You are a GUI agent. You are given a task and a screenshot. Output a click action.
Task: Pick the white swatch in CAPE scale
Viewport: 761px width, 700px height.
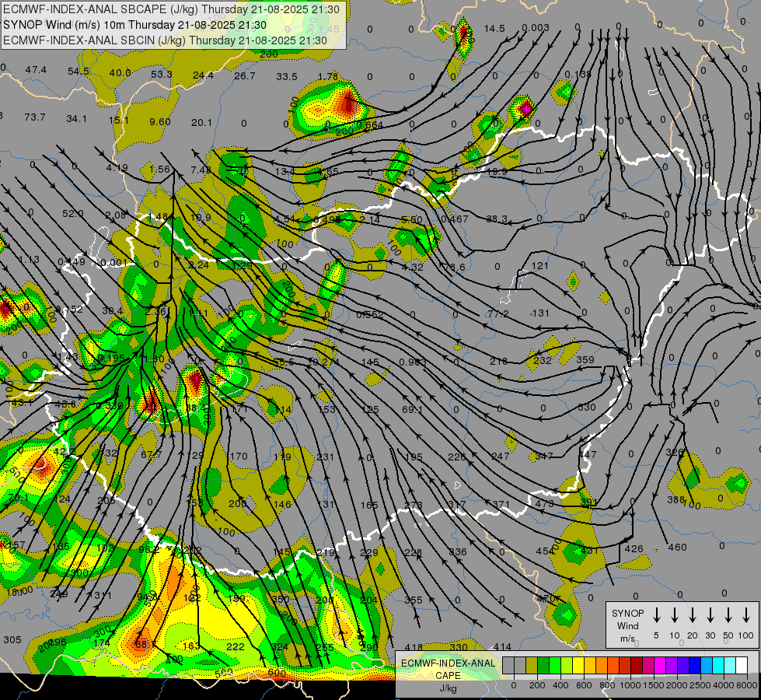[x=742, y=665]
